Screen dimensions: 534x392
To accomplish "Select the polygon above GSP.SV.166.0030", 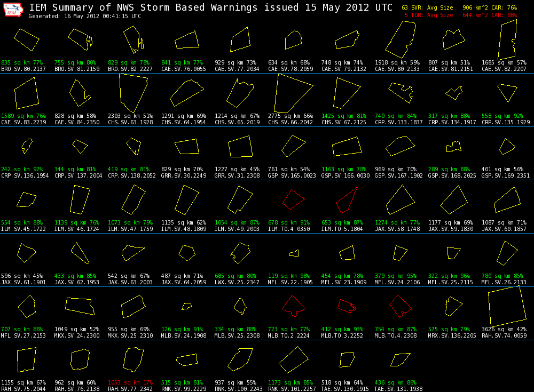I will tap(347, 147).
